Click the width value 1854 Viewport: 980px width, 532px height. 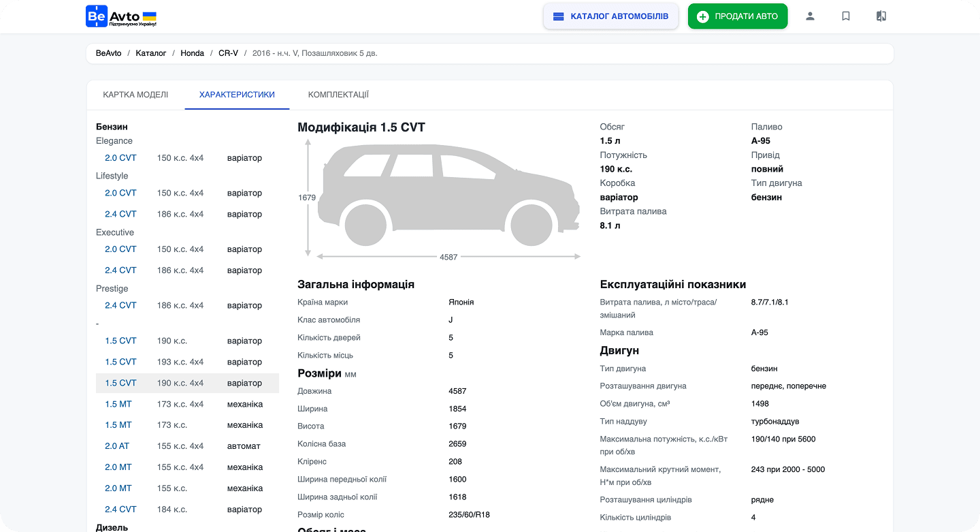point(458,409)
